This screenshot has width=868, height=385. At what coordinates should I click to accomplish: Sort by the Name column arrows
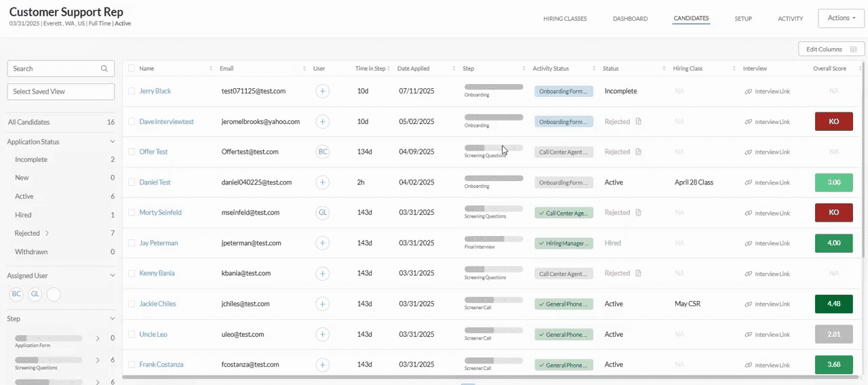pyautogui.click(x=212, y=68)
